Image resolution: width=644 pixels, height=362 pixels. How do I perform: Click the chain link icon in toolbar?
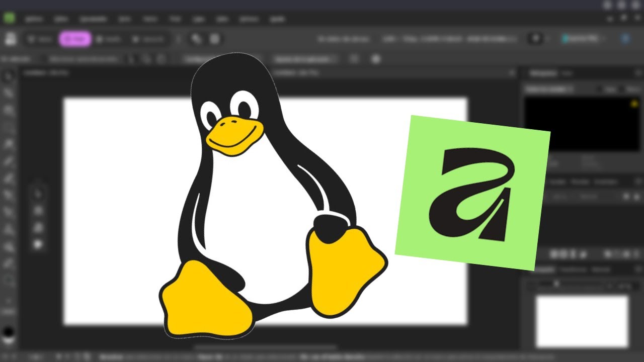click(x=196, y=39)
